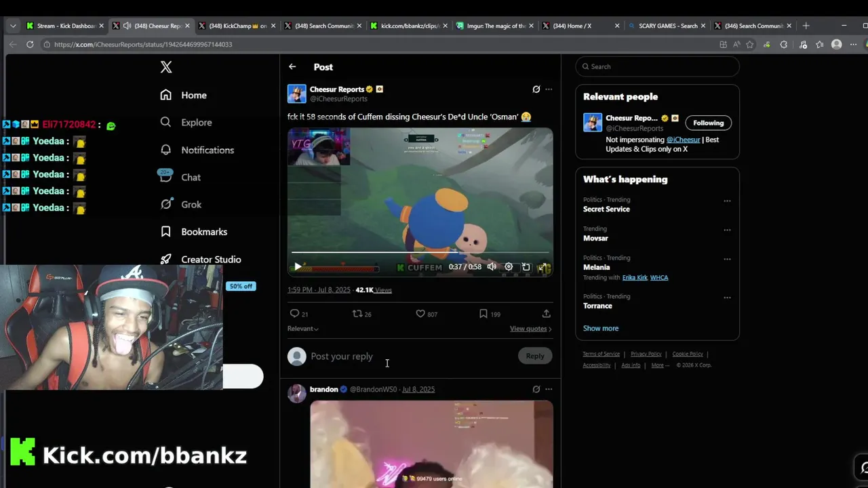
Task: Open more options on Cheesur Reports post
Action: 549,89
